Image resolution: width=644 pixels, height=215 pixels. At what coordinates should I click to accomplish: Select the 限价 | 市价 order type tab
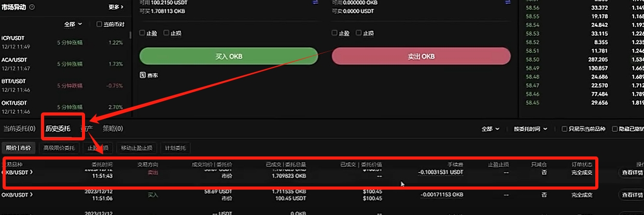19,148
